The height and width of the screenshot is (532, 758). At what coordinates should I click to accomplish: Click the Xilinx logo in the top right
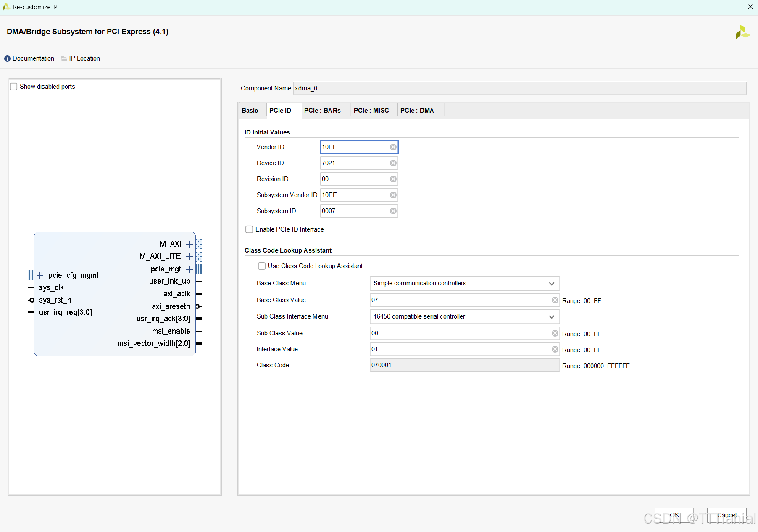[742, 32]
